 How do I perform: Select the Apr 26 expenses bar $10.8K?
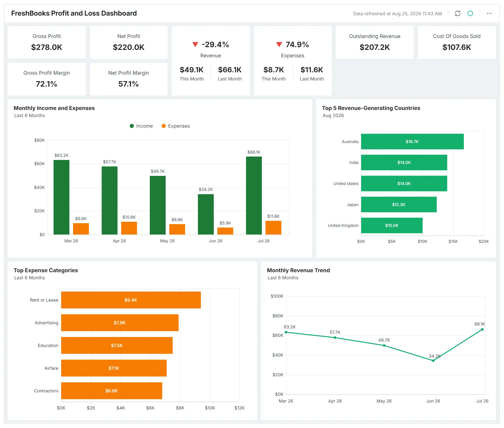(x=129, y=228)
